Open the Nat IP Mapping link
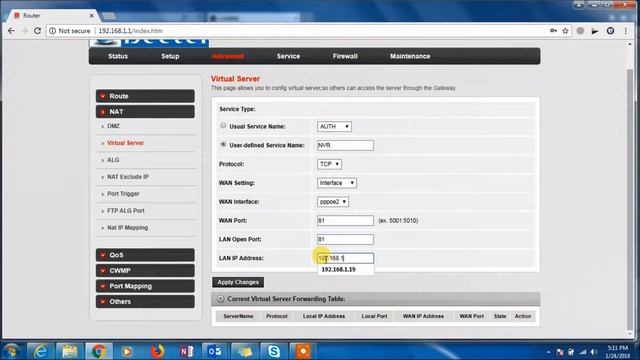The image size is (640, 360). 127,227
